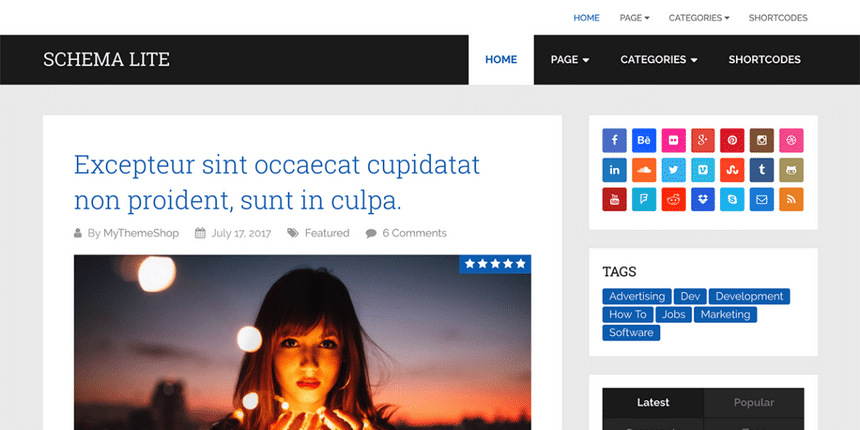This screenshot has width=860, height=430.
Task: Click the YouTube social icon
Action: (614, 199)
